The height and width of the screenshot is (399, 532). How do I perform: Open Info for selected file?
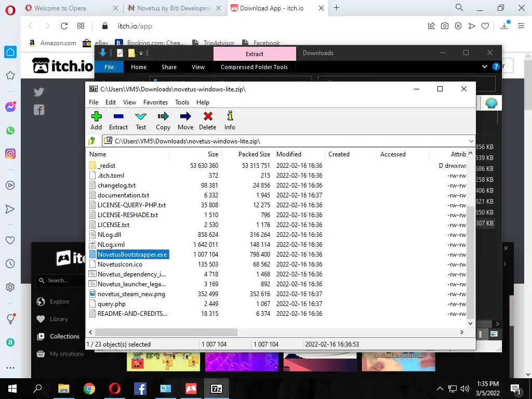point(230,121)
